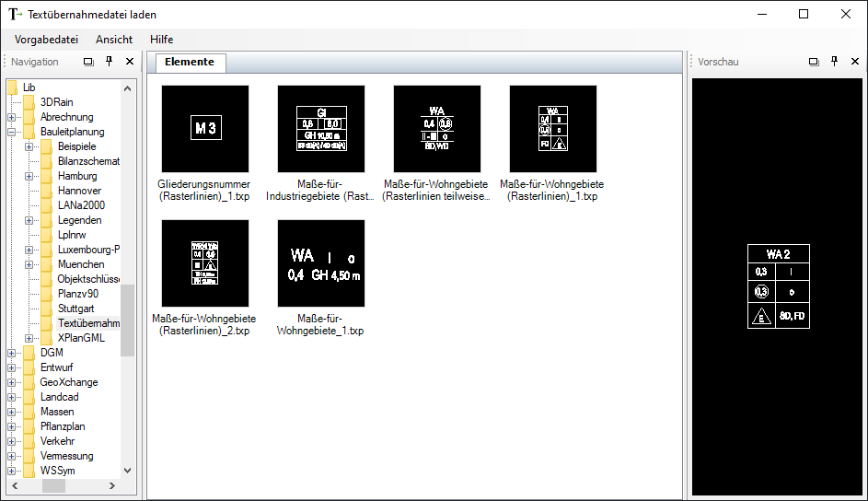
Task: Select the Maße-für-Wohngebiete_1.txp thumbnail
Action: tap(321, 263)
